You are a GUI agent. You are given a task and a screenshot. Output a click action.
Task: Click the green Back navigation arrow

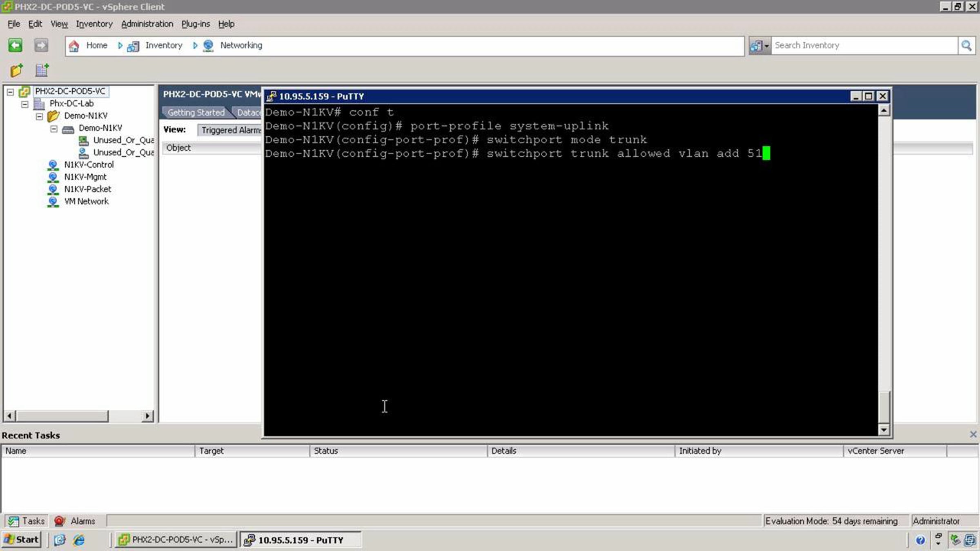click(x=16, y=45)
